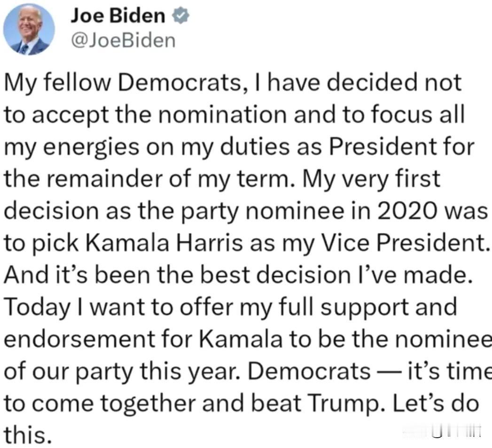Click the phrase "accept the nomination"
The height and width of the screenshot is (448, 492).
tap(159, 116)
